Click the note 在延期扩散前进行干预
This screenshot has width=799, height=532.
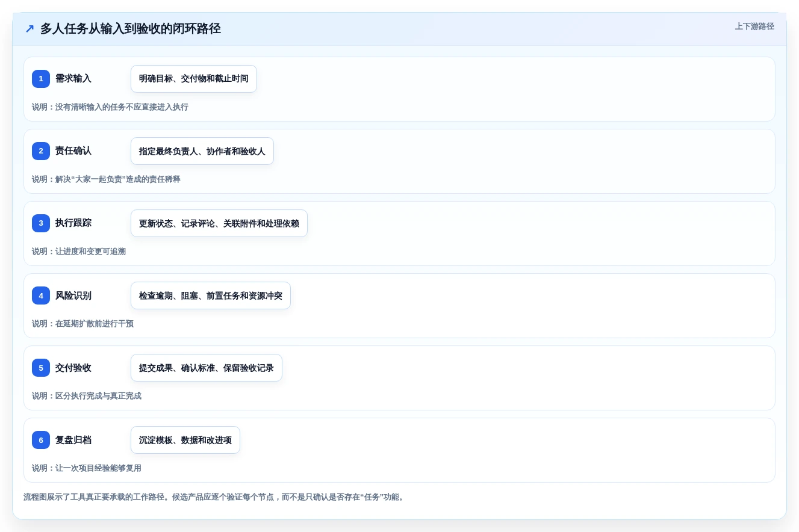[x=82, y=324]
